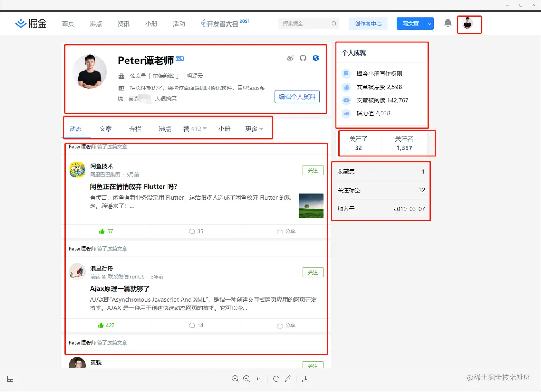Share the 闲鱼 Flutter article
Viewport: 541px width, 392px height.
[286, 231]
